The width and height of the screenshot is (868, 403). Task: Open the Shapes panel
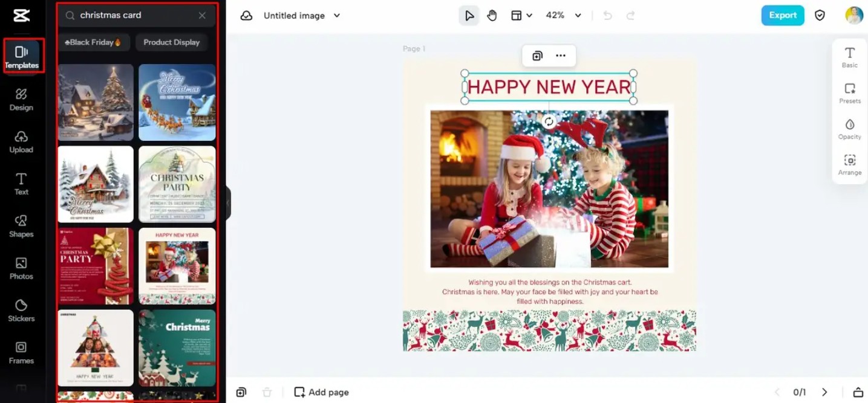pos(21,225)
